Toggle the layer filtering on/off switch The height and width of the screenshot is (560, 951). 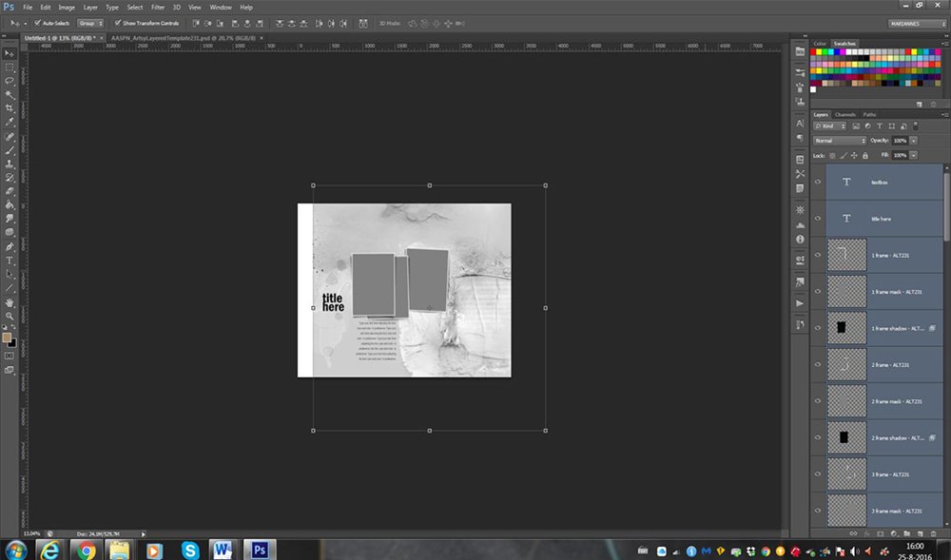pyautogui.click(x=916, y=126)
